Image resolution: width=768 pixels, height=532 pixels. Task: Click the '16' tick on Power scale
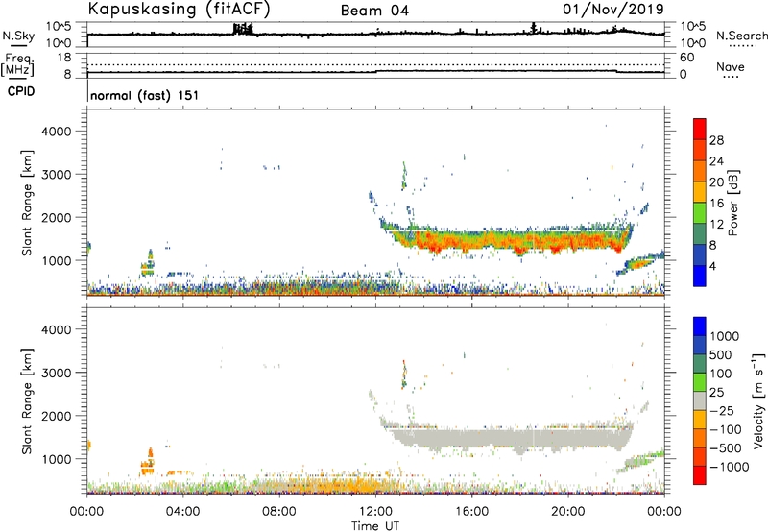tap(716, 204)
